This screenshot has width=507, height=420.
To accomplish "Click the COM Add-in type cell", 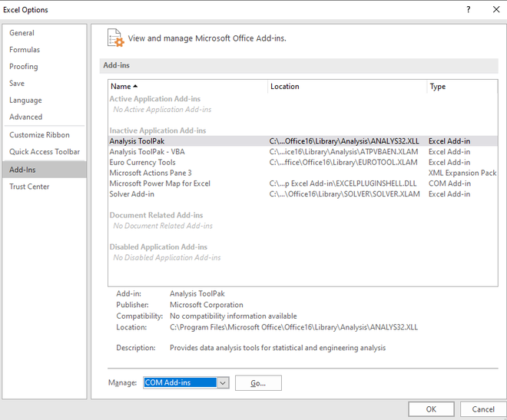I will [x=449, y=184].
